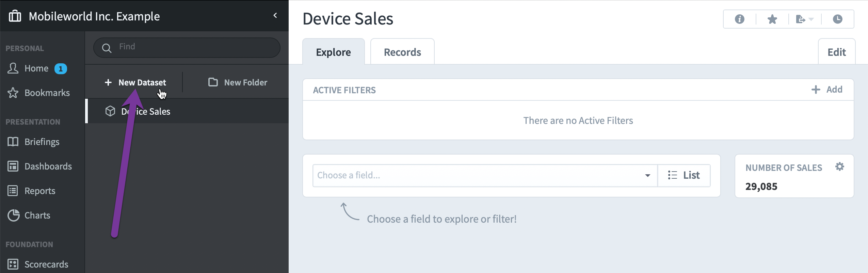This screenshot has height=273, width=868.
Task: Click the Find search field
Action: tap(187, 47)
